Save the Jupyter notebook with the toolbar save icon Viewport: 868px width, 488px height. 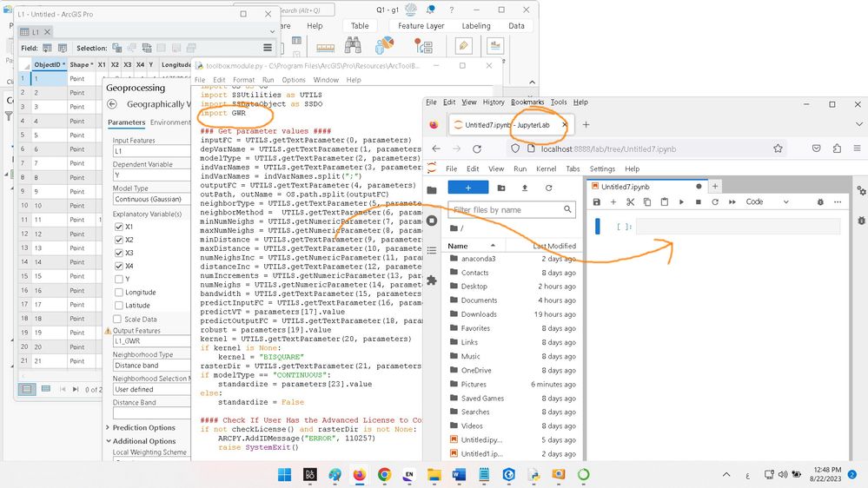click(x=598, y=201)
